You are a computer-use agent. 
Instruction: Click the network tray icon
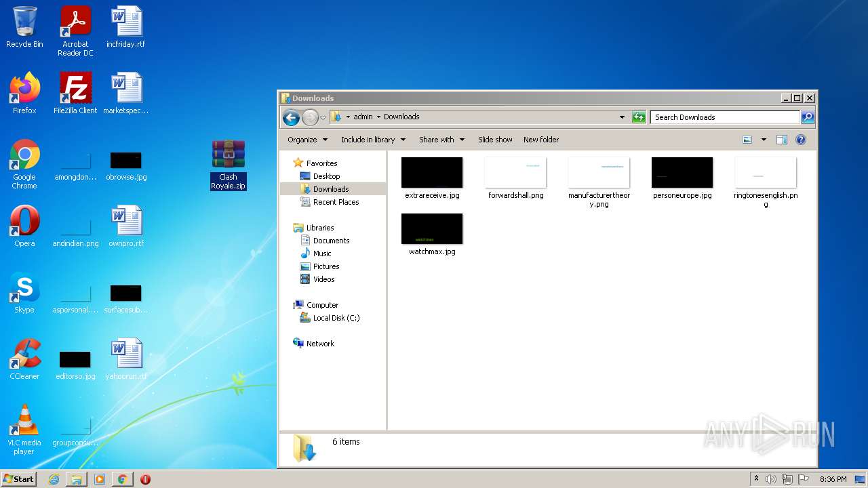(x=787, y=479)
